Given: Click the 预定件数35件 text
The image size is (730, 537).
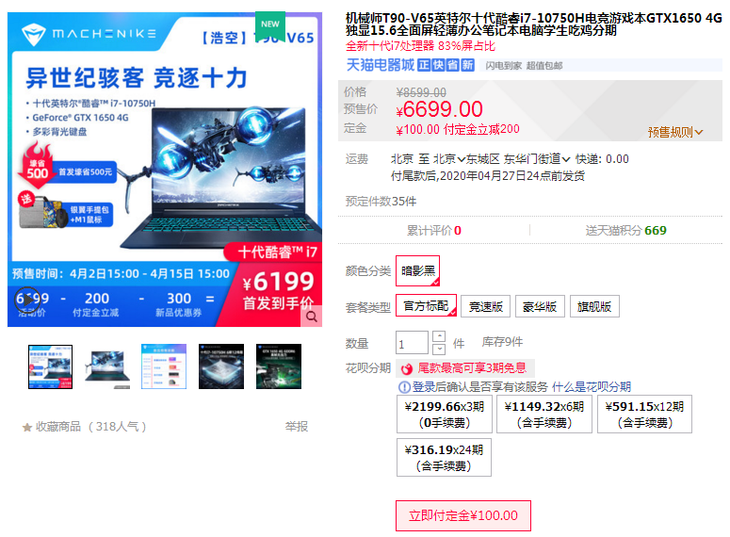Looking at the screenshot, I should coord(381,202).
